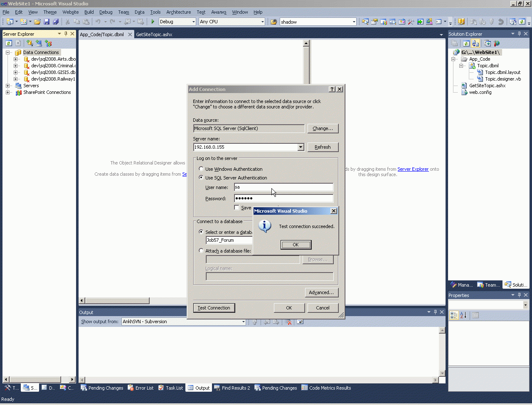532x405 pixels.
Task: Expand the dev\sql2008.Airts connection node
Action: [x=15, y=59]
